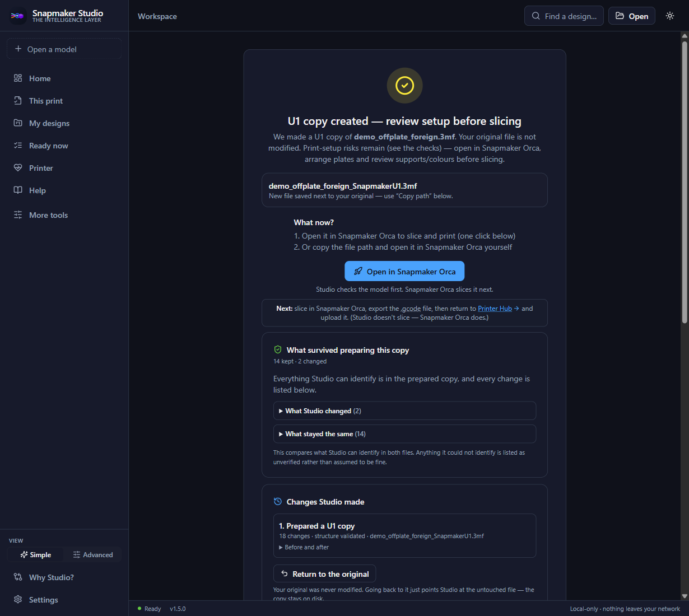The image size is (689, 616).
Task: Click the plus icon in Open a model
Action: pos(18,49)
